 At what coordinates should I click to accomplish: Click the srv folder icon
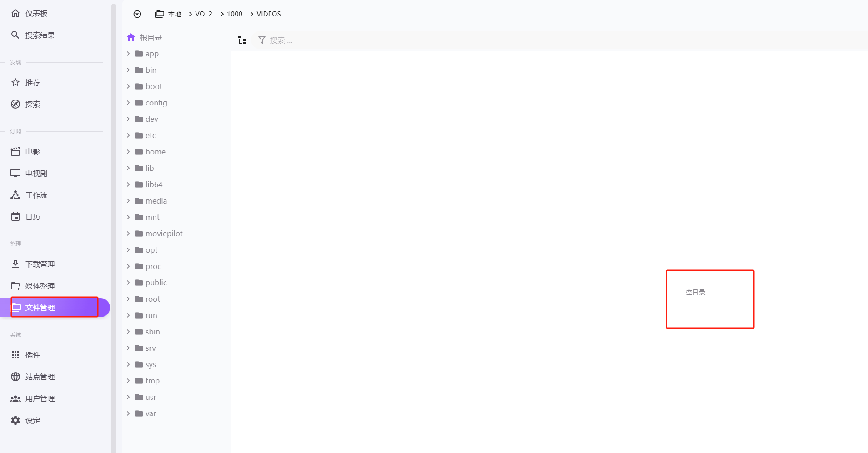(x=139, y=348)
